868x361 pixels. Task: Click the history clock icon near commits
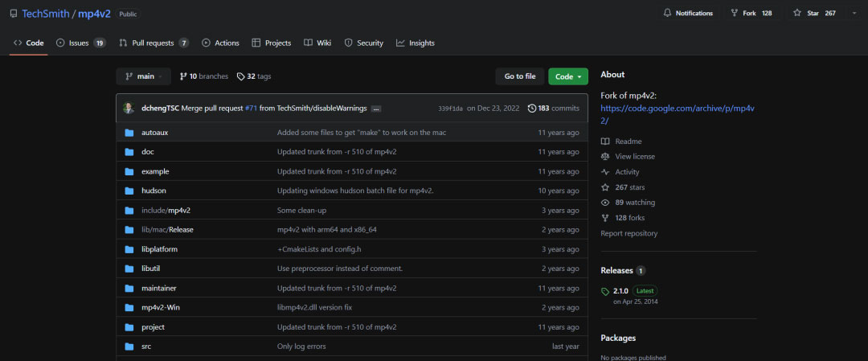pyautogui.click(x=532, y=109)
